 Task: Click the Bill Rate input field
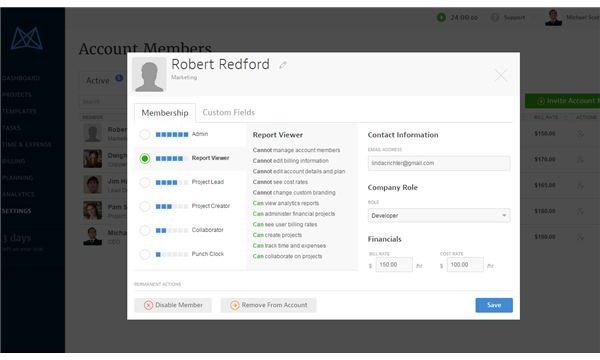pyautogui.click(x=394, y=265)
